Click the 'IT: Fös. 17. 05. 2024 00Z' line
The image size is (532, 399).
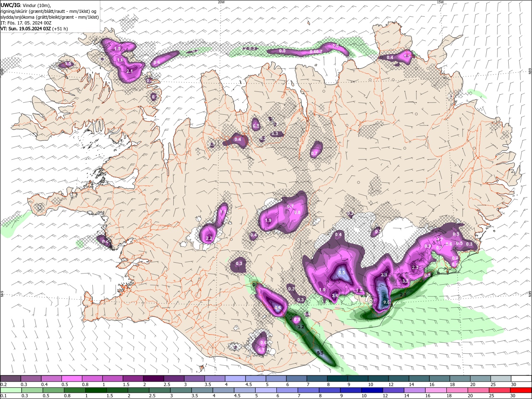26,23
